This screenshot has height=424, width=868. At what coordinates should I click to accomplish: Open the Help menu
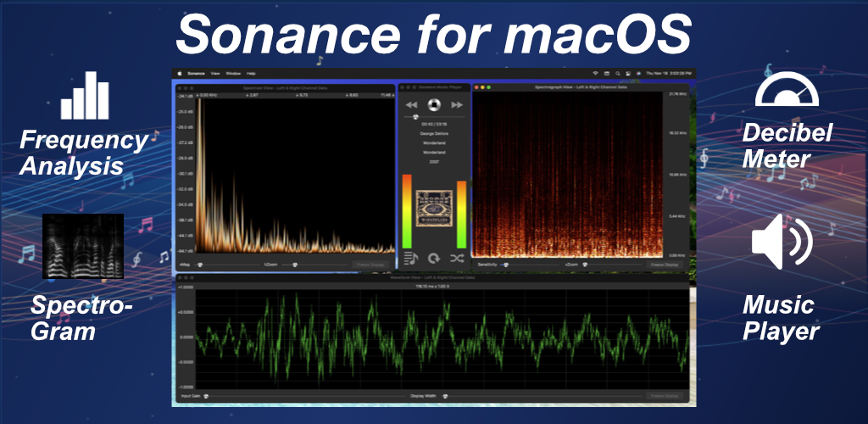(251, 73)
